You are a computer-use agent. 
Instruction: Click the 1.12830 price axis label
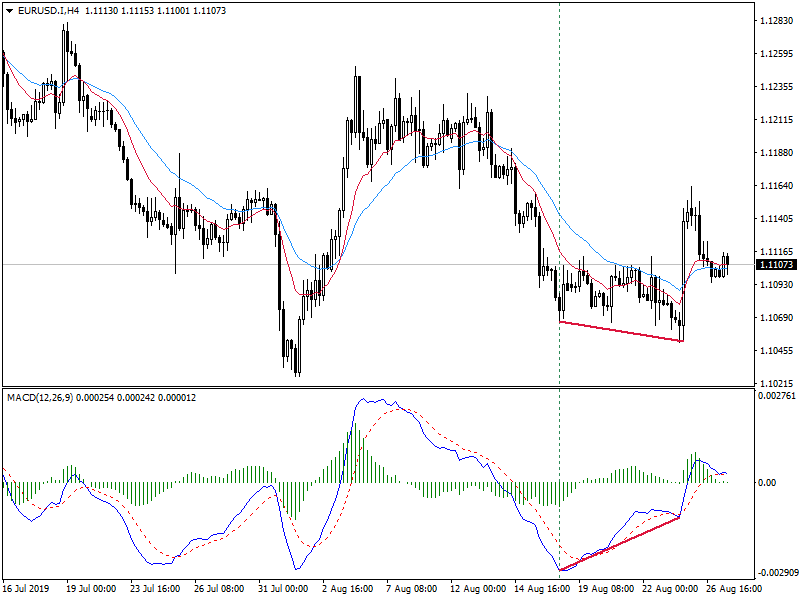[777, 21]
